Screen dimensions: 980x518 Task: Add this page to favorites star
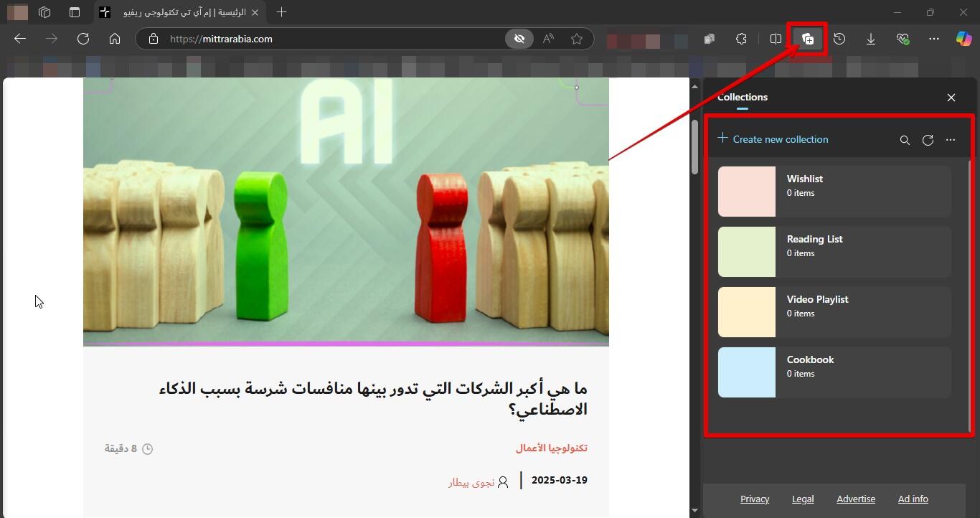[577, 39]
